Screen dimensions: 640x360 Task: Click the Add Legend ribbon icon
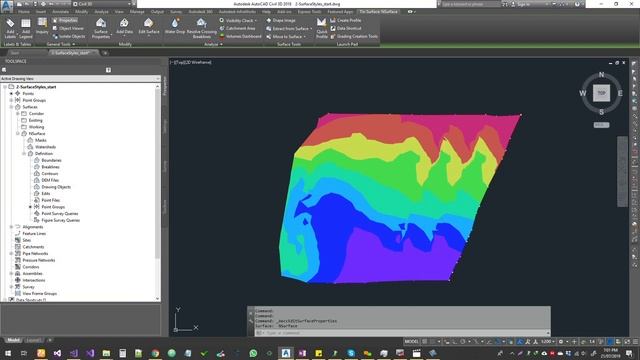(x=26, y=28)
